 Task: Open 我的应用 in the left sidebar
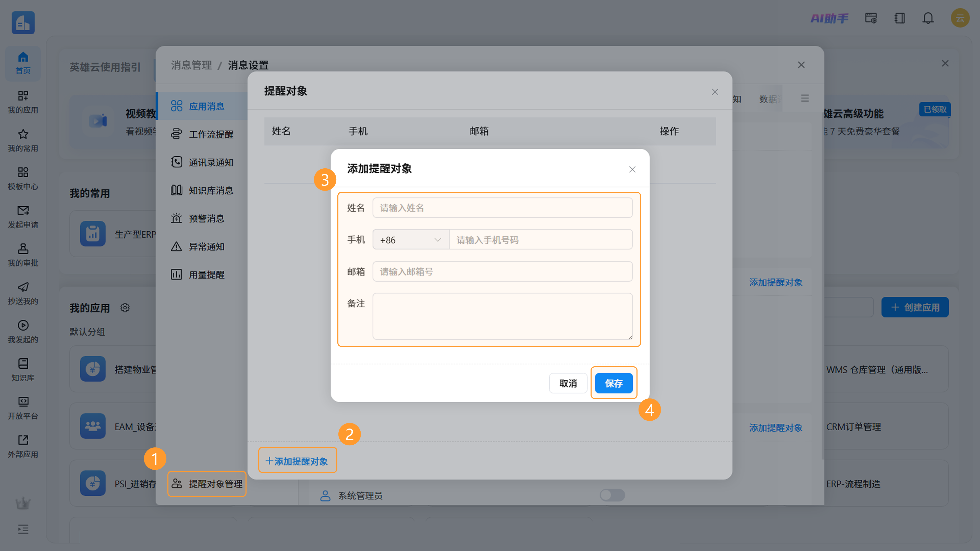[23, 102]
